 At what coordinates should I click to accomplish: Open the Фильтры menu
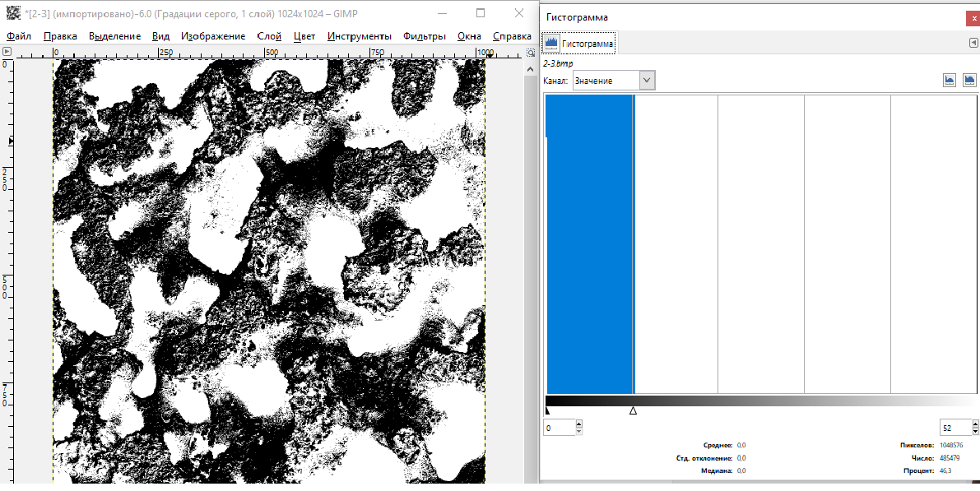click(x=425, y=36)
